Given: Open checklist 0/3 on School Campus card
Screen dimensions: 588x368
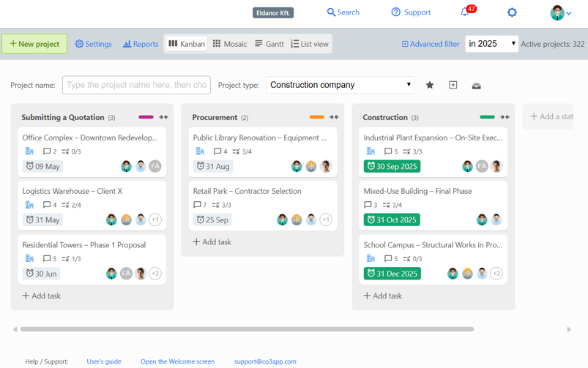Looking at the screenshot, I should [x=412, y=258].
